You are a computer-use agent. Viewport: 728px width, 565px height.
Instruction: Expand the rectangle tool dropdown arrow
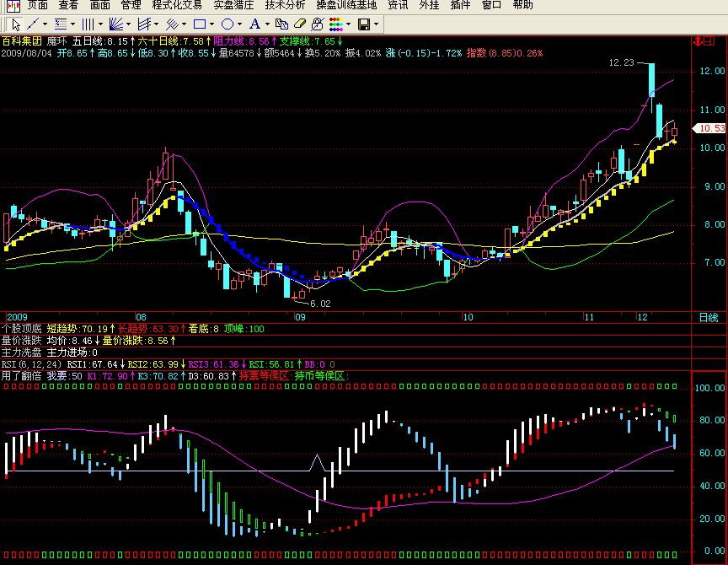pyautogui.click(x=212, y=24)
